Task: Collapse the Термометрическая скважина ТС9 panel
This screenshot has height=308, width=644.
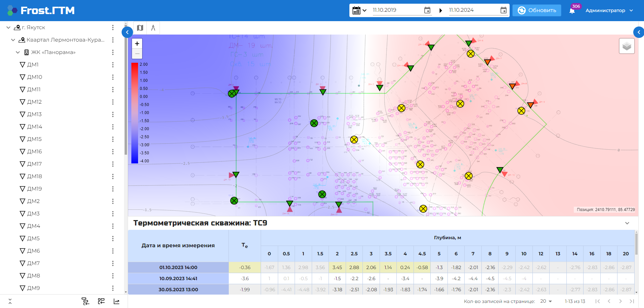Action: pos(627,223)
